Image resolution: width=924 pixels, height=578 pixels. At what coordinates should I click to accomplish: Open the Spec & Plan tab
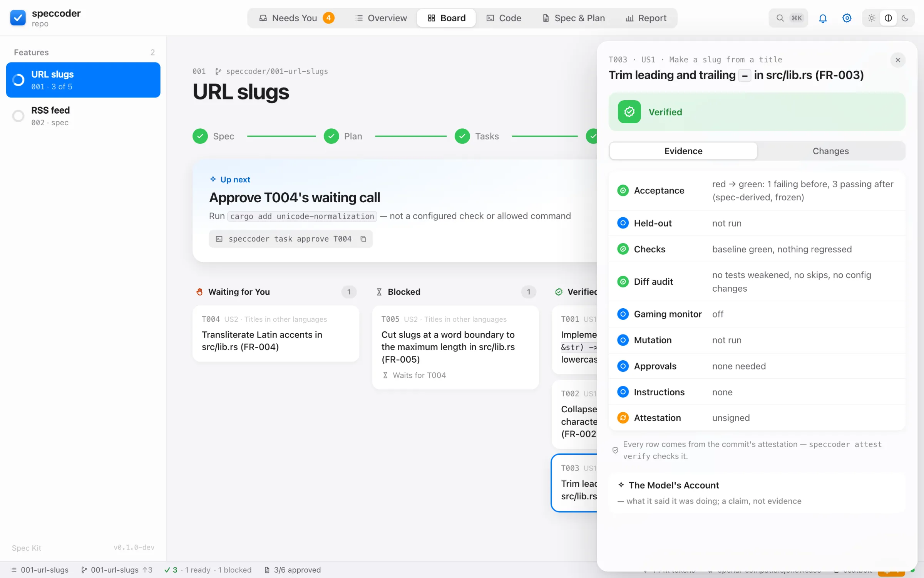coord(574,18)
